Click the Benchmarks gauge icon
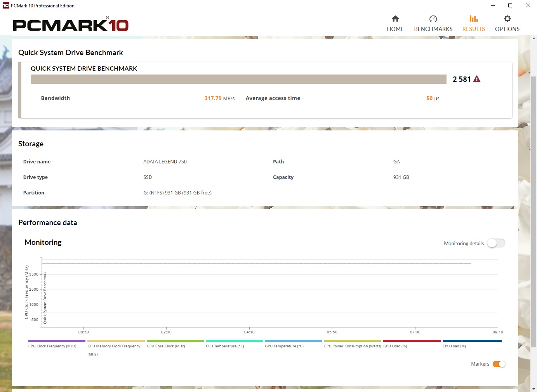537x392 pixels. click(433, 19)
